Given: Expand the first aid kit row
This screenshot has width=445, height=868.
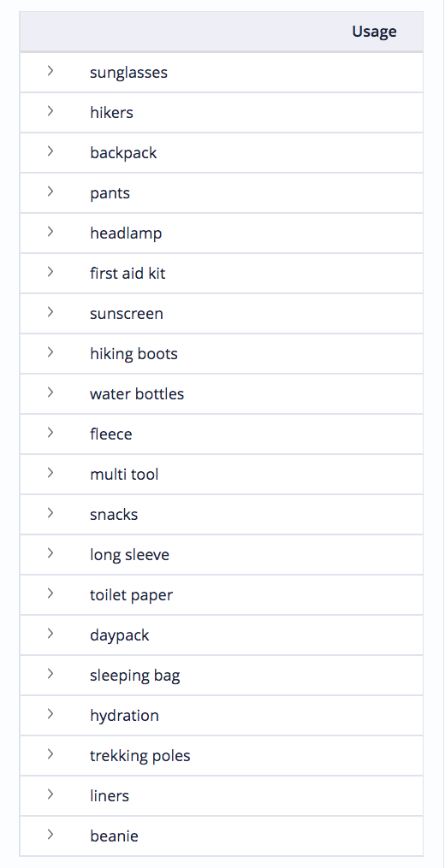Looking at the screenshot, I should [x=50, y=271].
